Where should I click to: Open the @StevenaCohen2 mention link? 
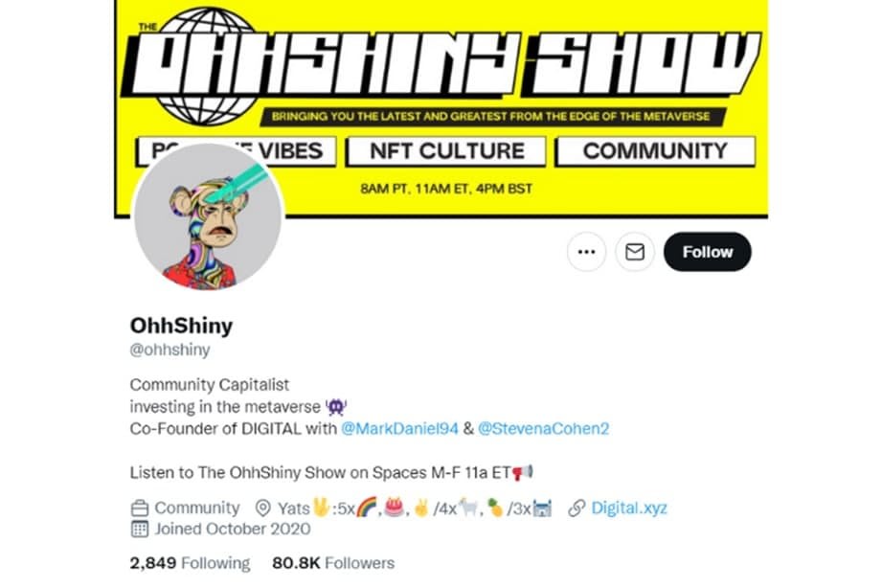[543, 429]
